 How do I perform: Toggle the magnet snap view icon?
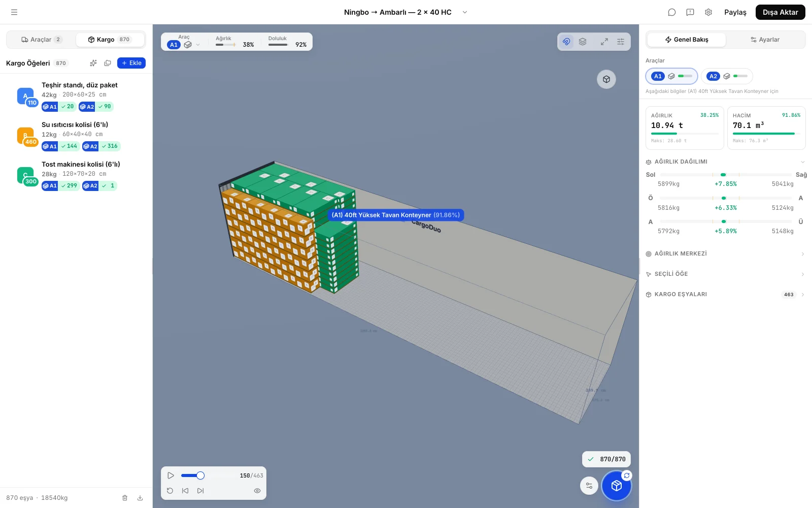coord(566,42)
